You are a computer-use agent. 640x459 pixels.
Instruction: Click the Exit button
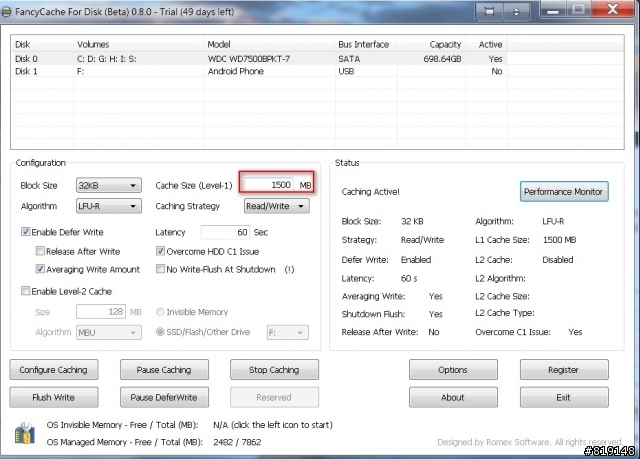tap(564, 397)
